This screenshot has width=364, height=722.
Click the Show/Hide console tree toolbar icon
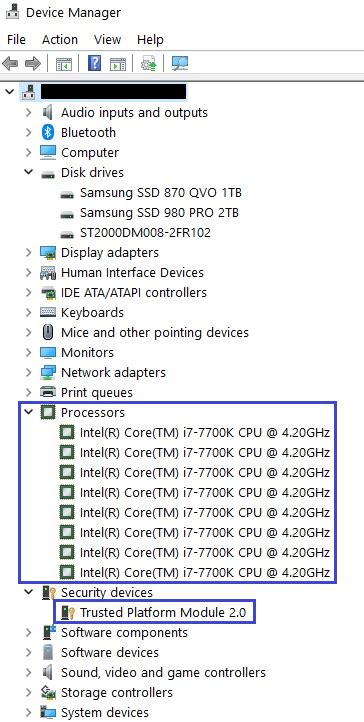pos(64,64)
